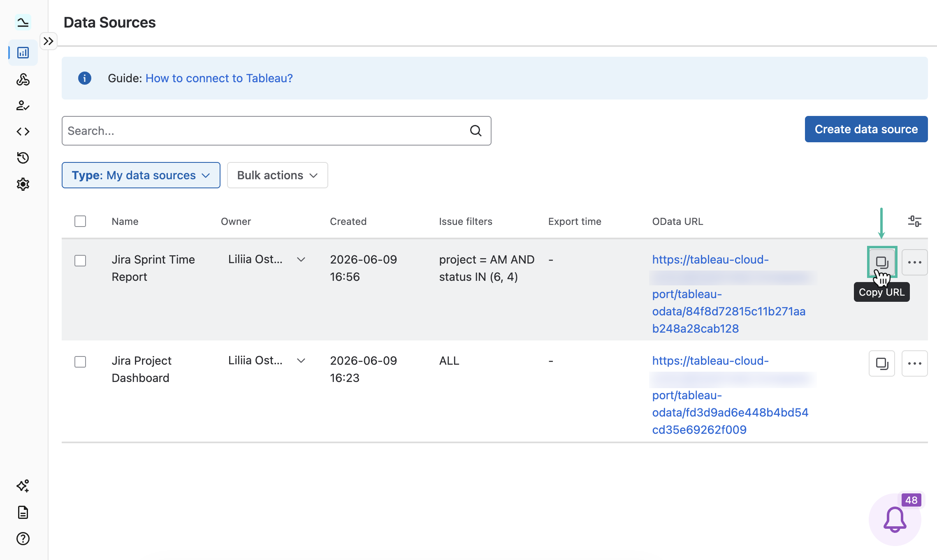Screen dimensions: 937x560
Task: Open the Type: My data sources dropdown
Action: coord(141,175)
